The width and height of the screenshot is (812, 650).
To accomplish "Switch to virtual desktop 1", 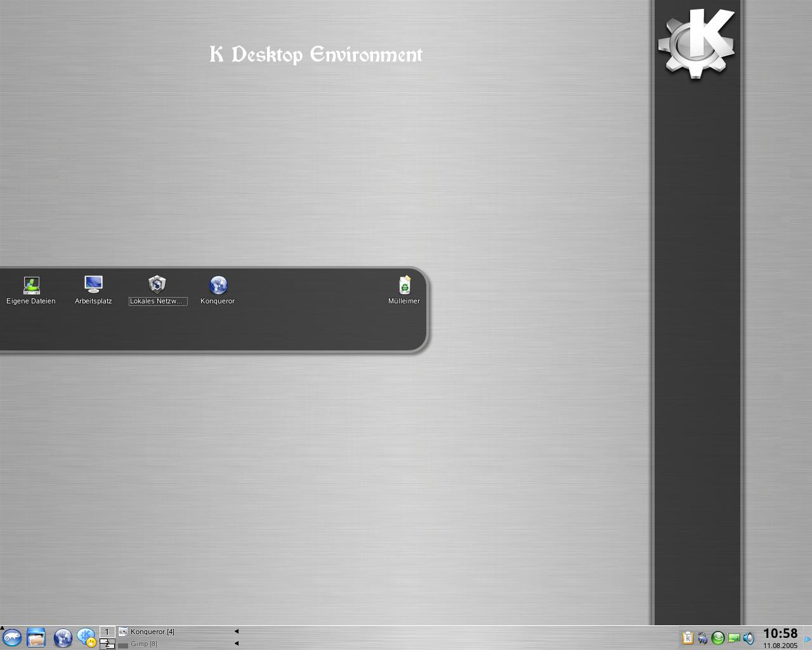I will pos(107,632).
